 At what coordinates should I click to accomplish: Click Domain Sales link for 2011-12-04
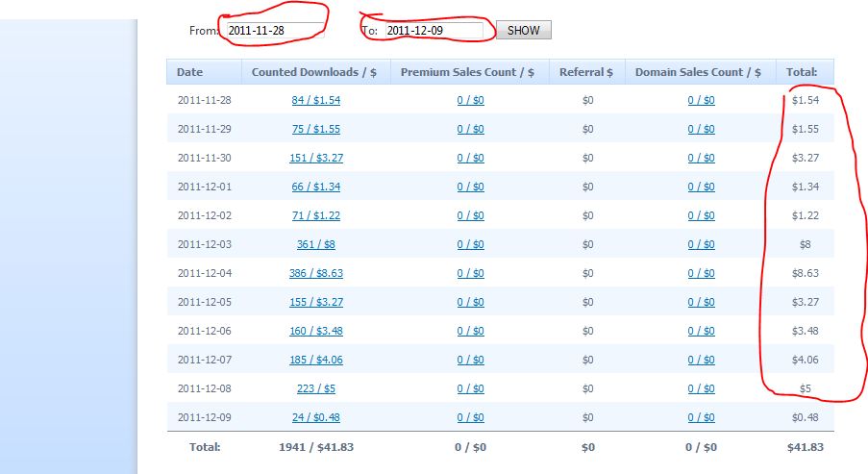point(701,273)
